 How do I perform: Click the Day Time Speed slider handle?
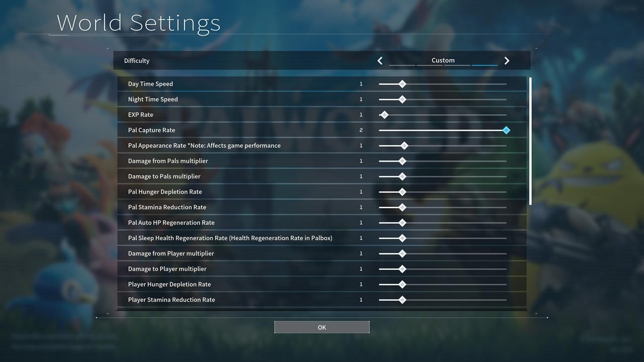point(402,84)
